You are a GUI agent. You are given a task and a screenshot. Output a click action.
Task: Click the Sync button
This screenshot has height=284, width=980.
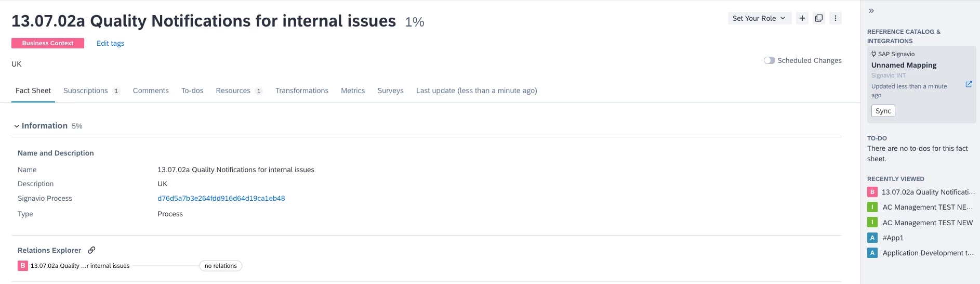[883, 111]
